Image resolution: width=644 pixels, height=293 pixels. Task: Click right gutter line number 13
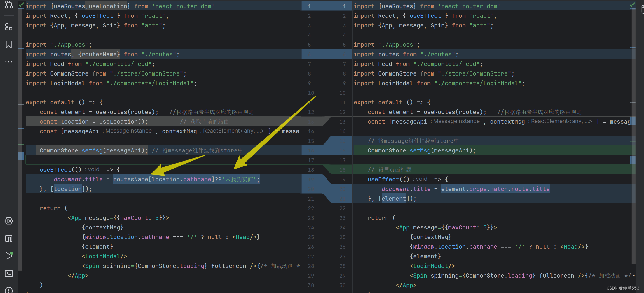coord(342,122)
